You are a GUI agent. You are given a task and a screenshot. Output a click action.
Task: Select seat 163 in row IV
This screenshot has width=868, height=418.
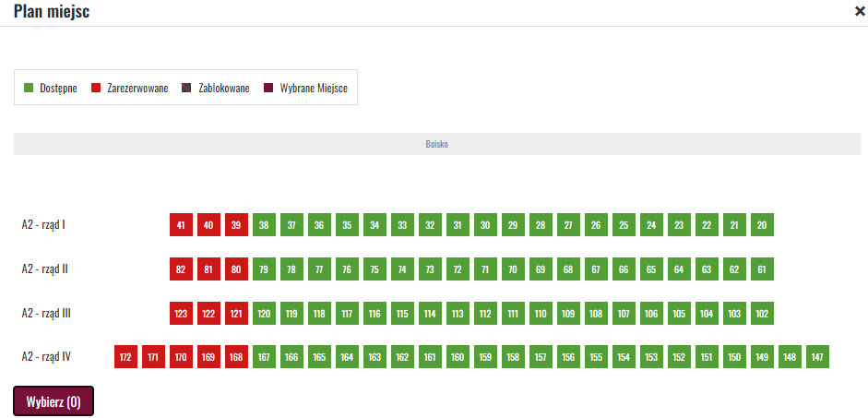pos(375,356)
